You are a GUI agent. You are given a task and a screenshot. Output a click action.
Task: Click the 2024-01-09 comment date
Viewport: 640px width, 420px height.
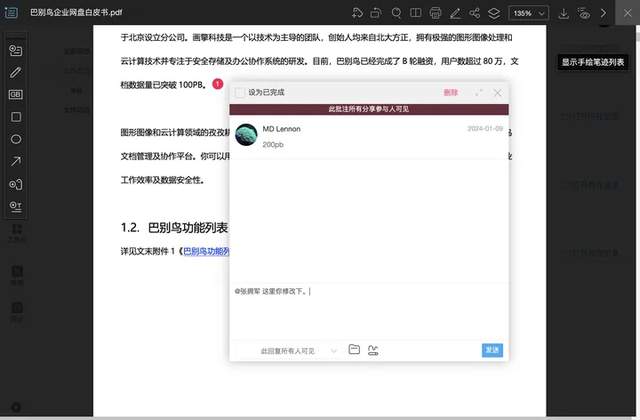(485, 129)
